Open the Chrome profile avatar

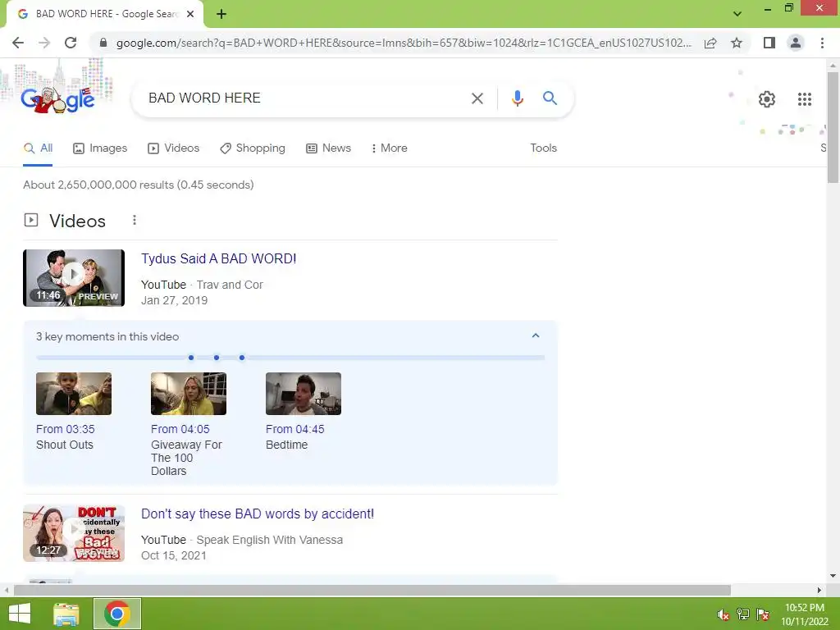[796, 43]
